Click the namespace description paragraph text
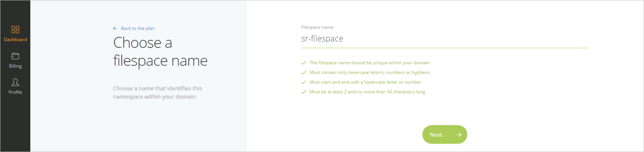Viewport: 644px width, 152px height. pos(158,93)
